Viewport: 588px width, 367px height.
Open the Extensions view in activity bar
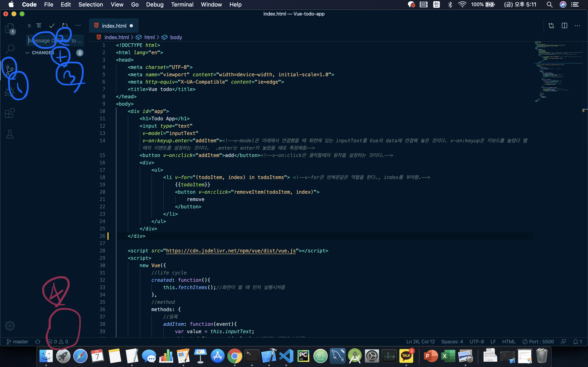point(10,113)
